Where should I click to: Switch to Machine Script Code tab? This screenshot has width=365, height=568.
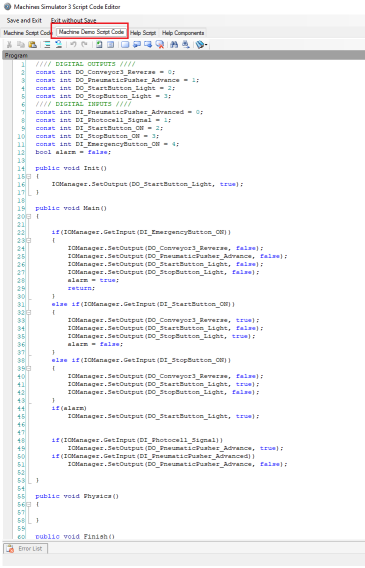pos(28,33)
